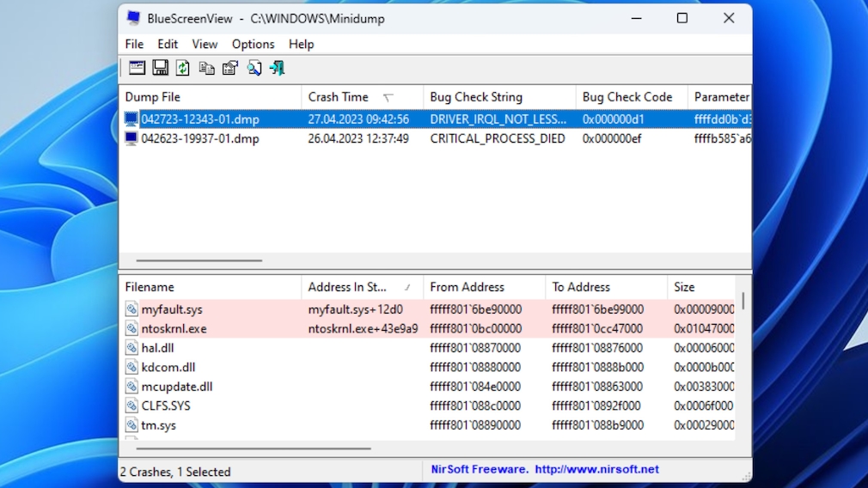Click the Advanced Options toolbar icon
This screenshot has width=868, height=488.
(138, 68)
